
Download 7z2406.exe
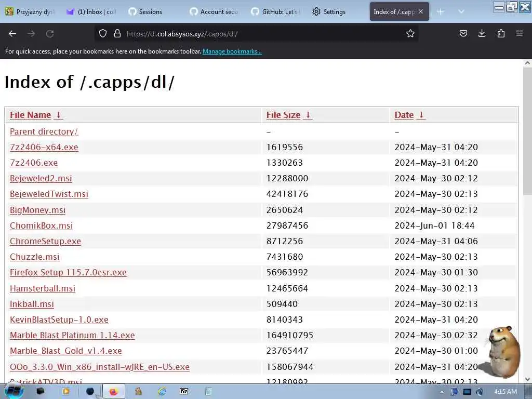pos(34,163)
